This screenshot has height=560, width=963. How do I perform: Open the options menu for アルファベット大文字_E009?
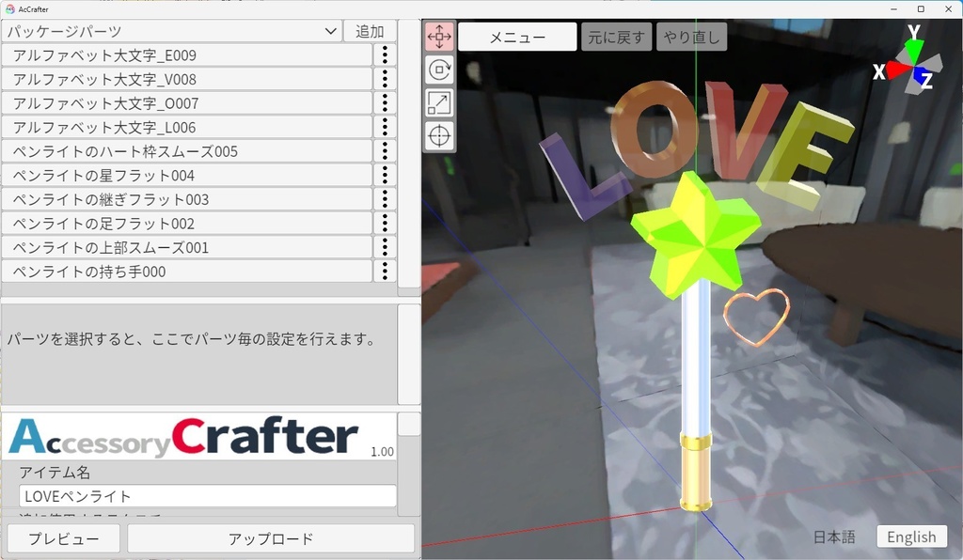383,55
